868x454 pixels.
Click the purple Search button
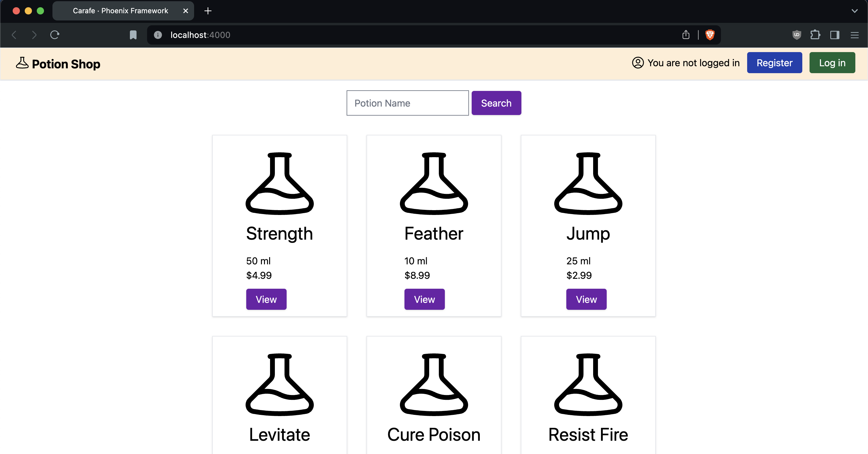click(496, 103)
